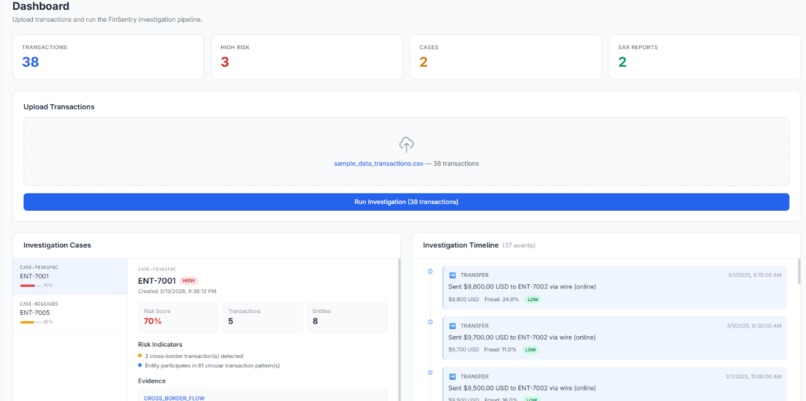Click circular transaction pattern indicator text
Screen dimensions: 806x401
click(212, 366)
